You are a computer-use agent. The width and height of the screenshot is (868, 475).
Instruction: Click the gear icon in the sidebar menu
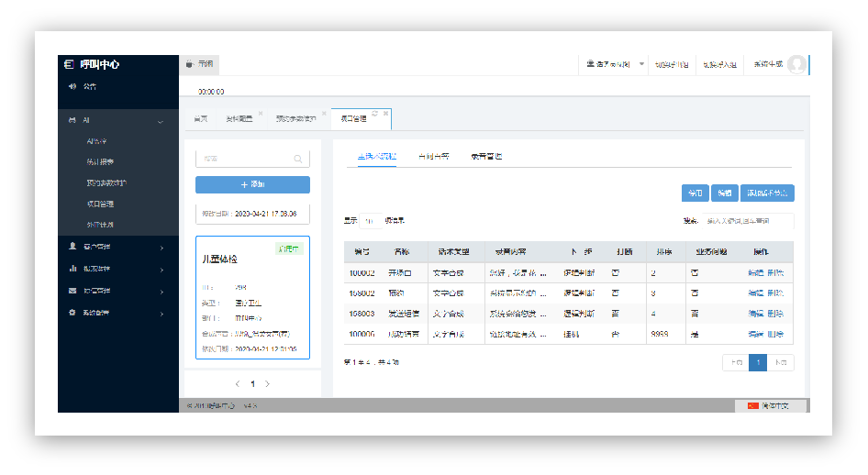(72, 313)
